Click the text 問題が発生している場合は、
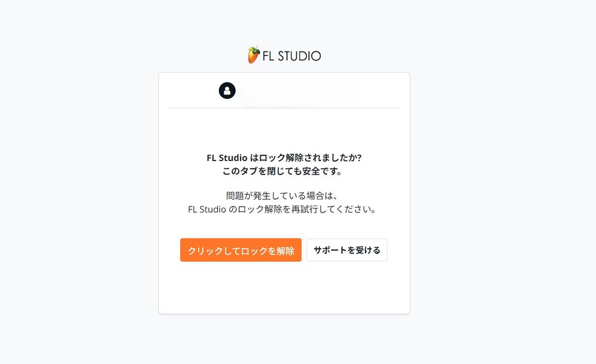This screenshot has height=364, width=596. [x=282, y=196]
